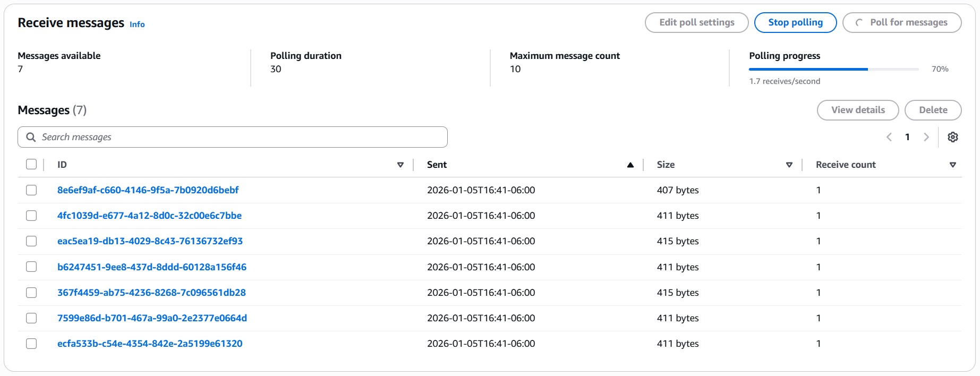
Task: Open the Info link
Action: (137, 24)
